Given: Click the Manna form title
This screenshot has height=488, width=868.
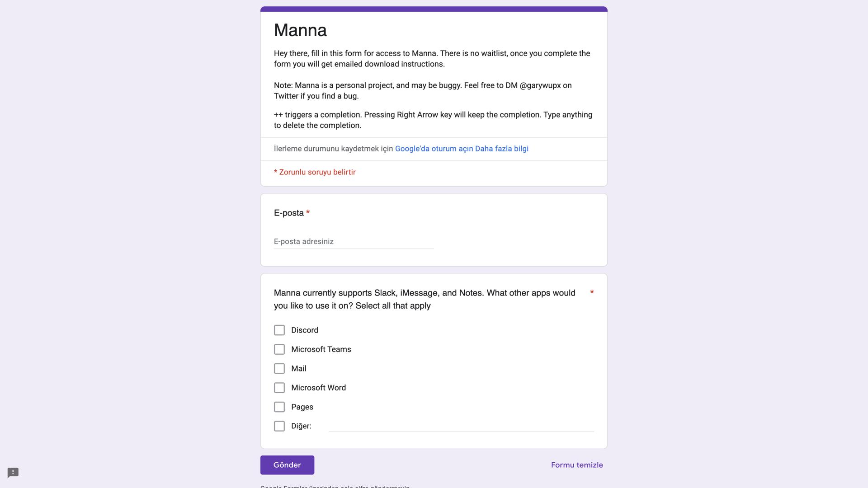Looking at the screenshot, I should (x=300, y=30).
